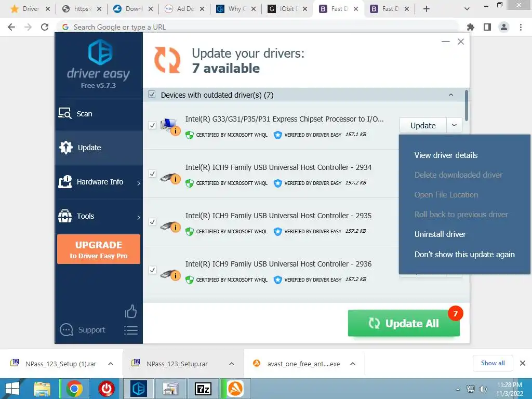
Task: Open the Support chat icon
Action: [66, 330]
